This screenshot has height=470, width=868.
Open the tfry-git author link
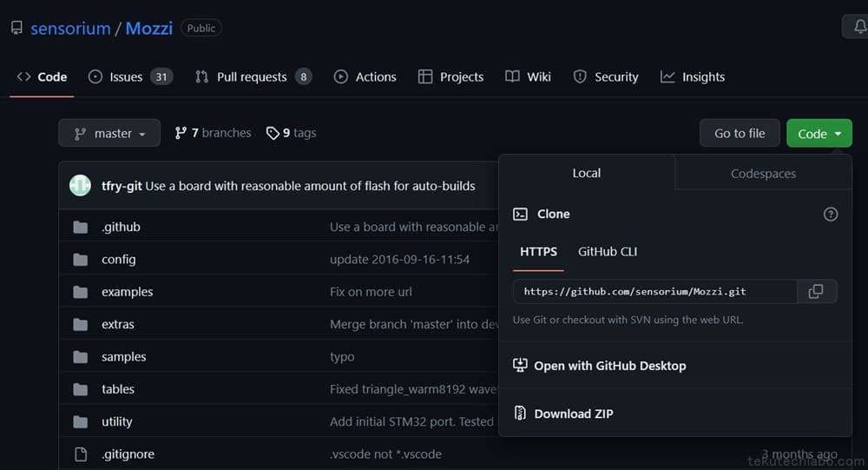coord(122,186)
